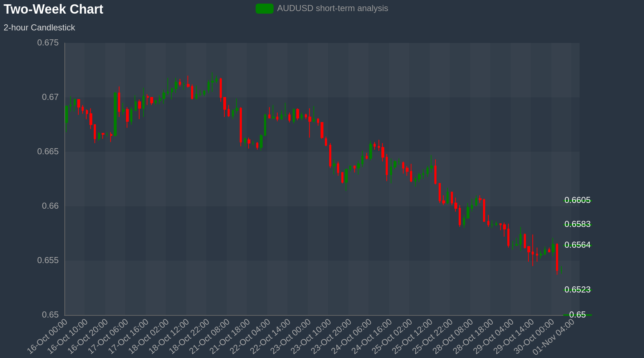Click the 01-Nov 04:00 x-axis label
Viewport: 644px width, 358px height.
pos(554,337)
